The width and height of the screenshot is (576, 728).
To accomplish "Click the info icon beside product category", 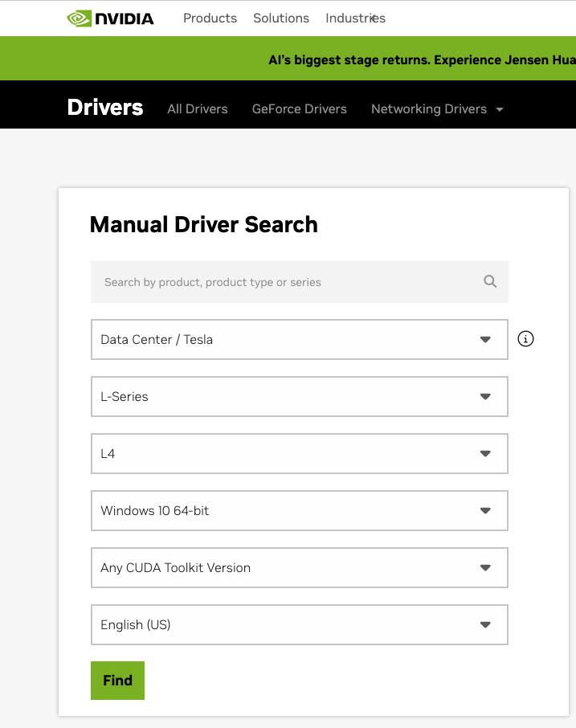I will pyautogui.click(x=525, y=339).
